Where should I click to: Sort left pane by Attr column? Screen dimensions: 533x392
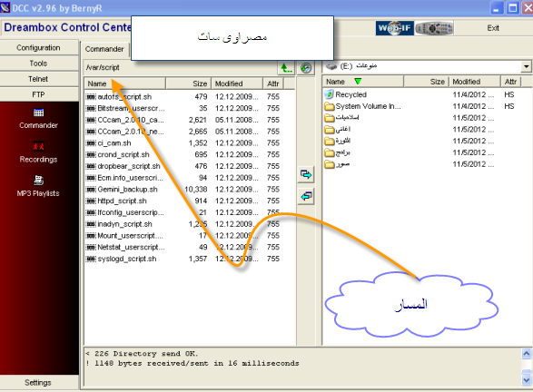point(273,83)
